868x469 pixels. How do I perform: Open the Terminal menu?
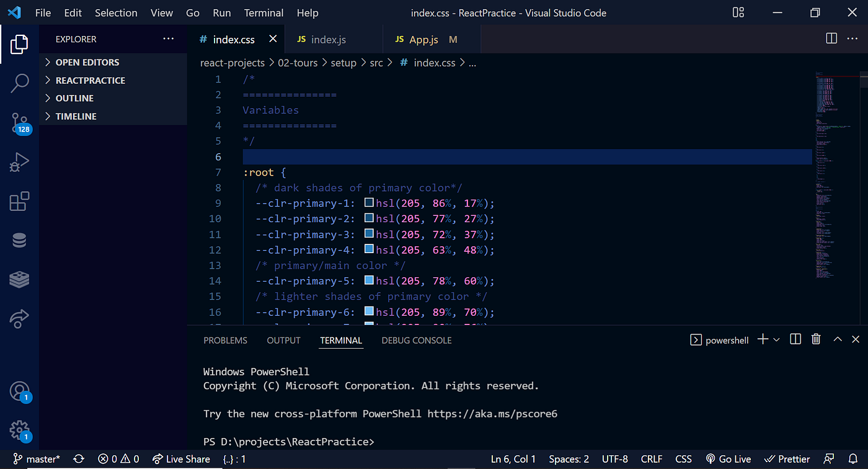coord(263,12)
